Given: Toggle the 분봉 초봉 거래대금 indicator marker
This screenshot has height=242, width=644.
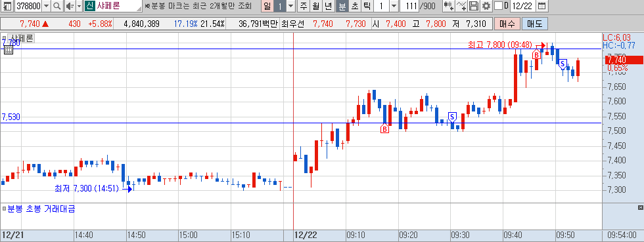Looking at the screenshot, I should point(5,209).
